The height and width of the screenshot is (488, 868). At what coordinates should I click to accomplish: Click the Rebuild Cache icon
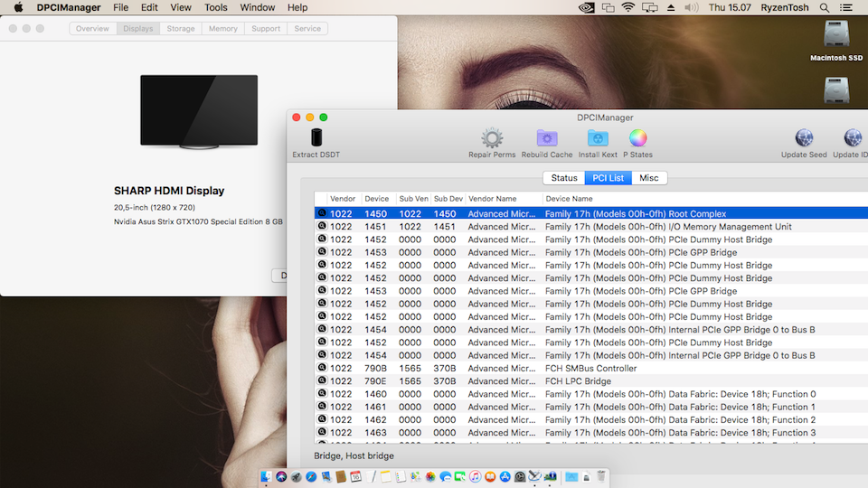pyautogui.click(x=547, y=138)
